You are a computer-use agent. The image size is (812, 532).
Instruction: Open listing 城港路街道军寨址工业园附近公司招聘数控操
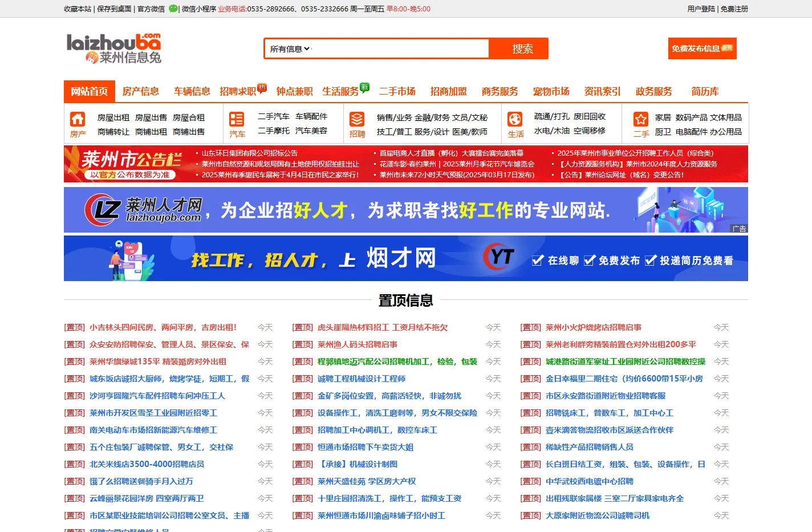tap(626, 362)
